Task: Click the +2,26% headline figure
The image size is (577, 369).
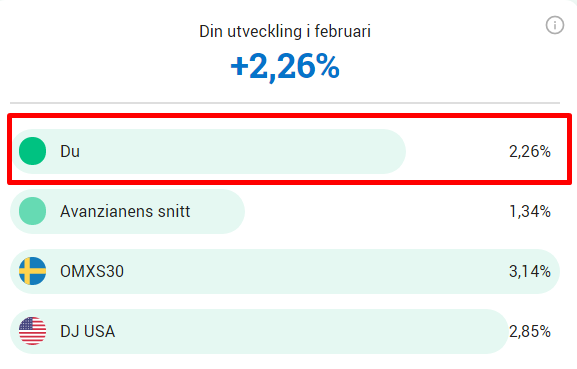Action: pyautogui.click(x=285, y=67)
